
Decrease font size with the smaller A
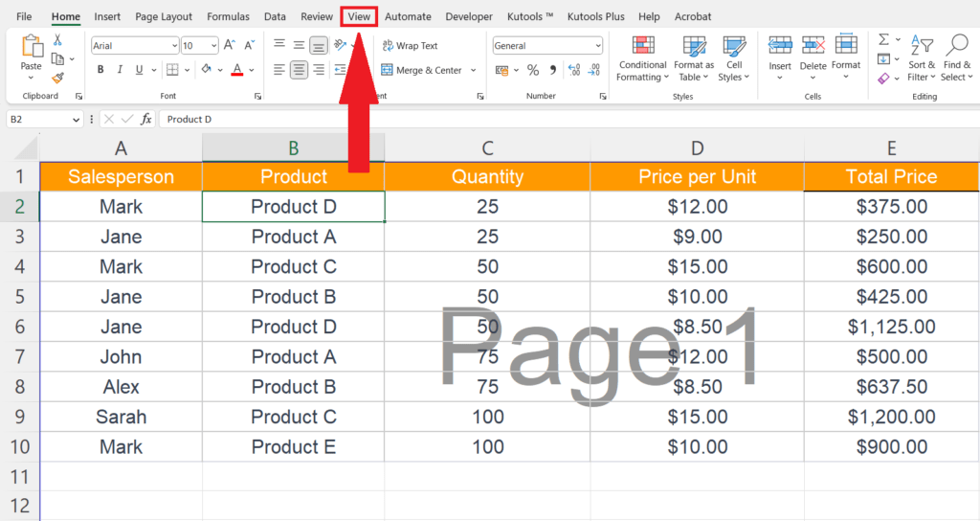(x=249, y=45)
